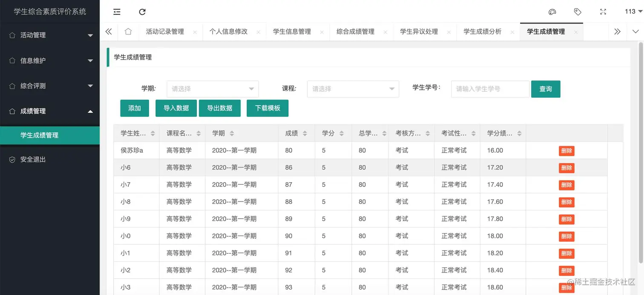The width and height of the screenshot is (644, 295).
Task: Click the page vertical scrollbar
Action: coord(641,152)
